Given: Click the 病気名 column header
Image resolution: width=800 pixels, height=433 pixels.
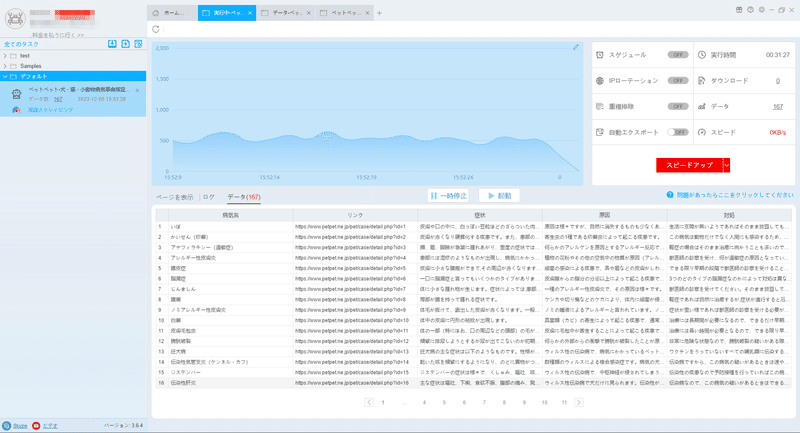Looking at the screenshot, I should coord(231,215).
